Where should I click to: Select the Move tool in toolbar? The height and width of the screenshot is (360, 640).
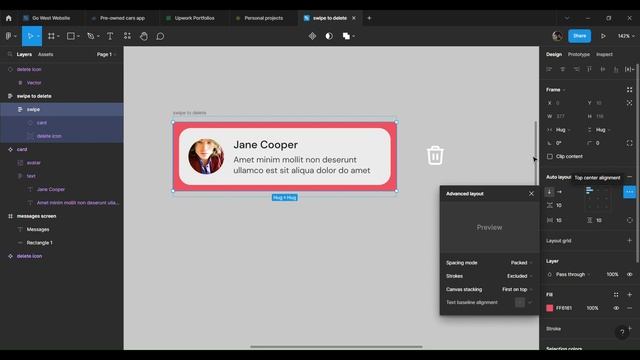30,36
